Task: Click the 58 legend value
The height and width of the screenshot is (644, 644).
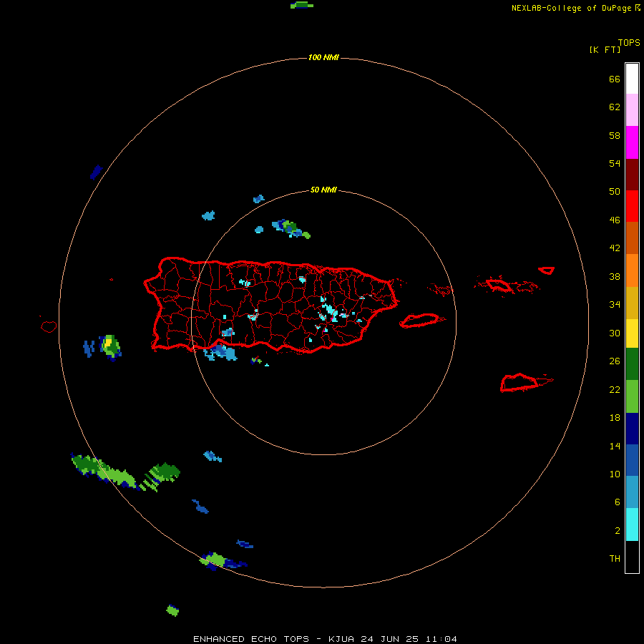Action: pyautogui.click(x=615, y=135)
